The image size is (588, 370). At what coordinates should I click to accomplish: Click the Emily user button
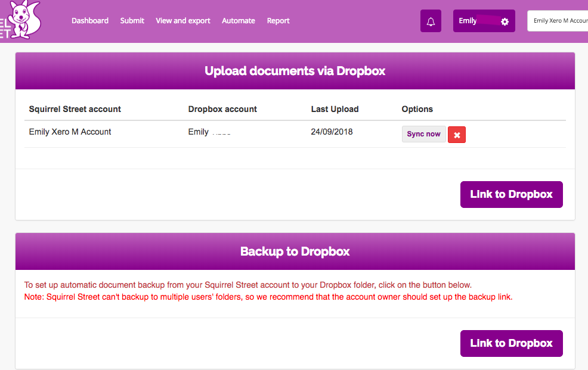[484, 21]
